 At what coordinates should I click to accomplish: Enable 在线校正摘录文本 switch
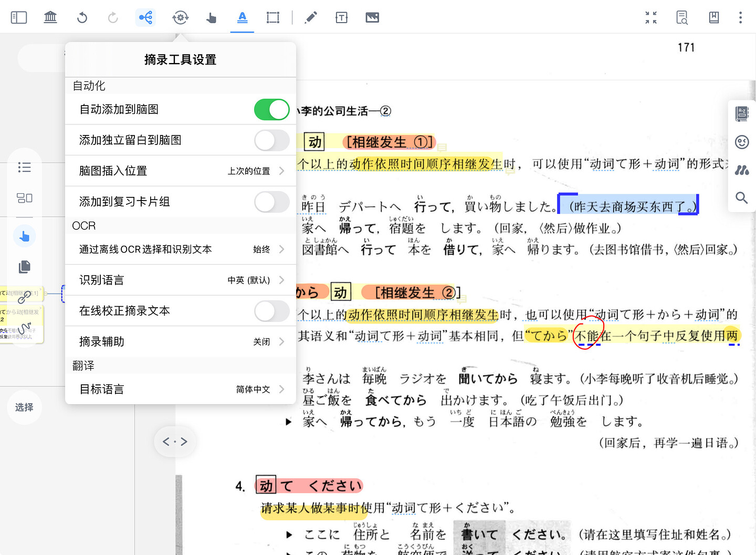point(271,311)
